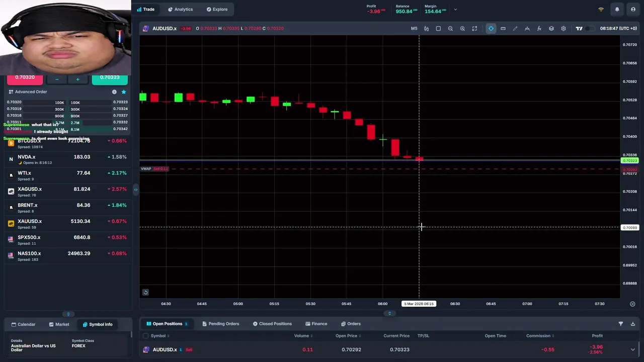Viewport: 644px width, 362px height.
Task: Open the user account icon
Action: pyautogui.click(x=633, y=10)
